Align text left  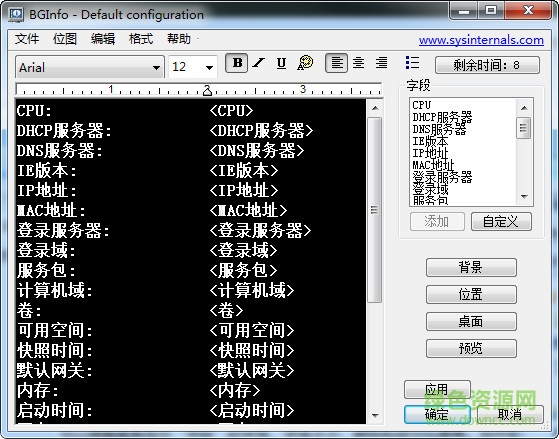[337, 63]
